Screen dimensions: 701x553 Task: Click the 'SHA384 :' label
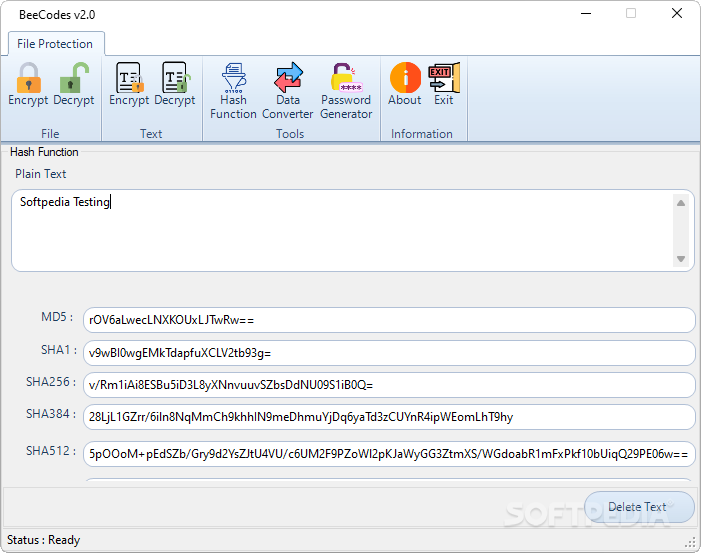tap(51, 414)
